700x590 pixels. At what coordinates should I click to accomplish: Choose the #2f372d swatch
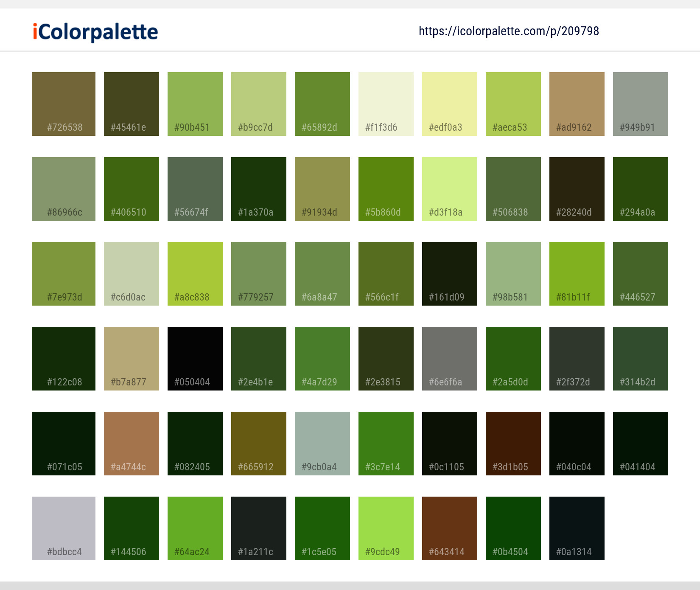pyautogui.click(x=577, y=359)
